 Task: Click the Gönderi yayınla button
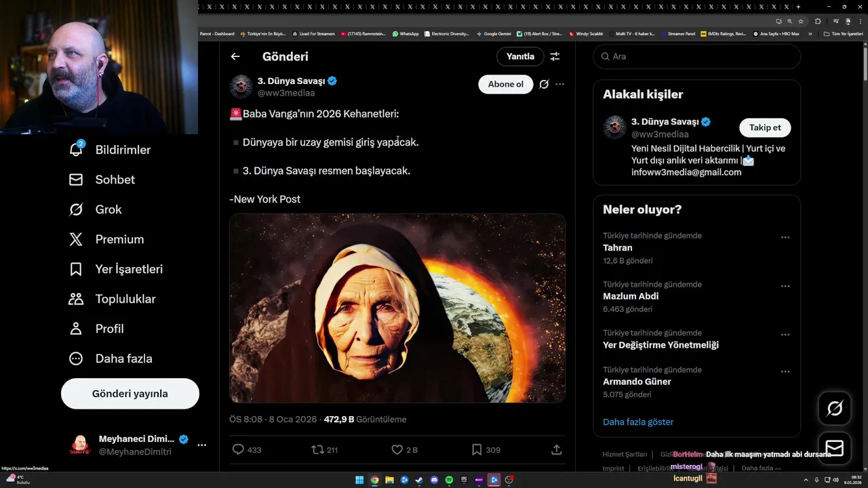pyautogui.click(x=130, y=394)
